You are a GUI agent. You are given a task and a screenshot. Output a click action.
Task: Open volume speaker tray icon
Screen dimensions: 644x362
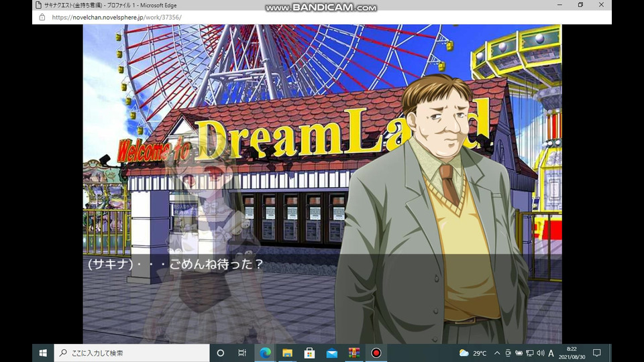541,353
